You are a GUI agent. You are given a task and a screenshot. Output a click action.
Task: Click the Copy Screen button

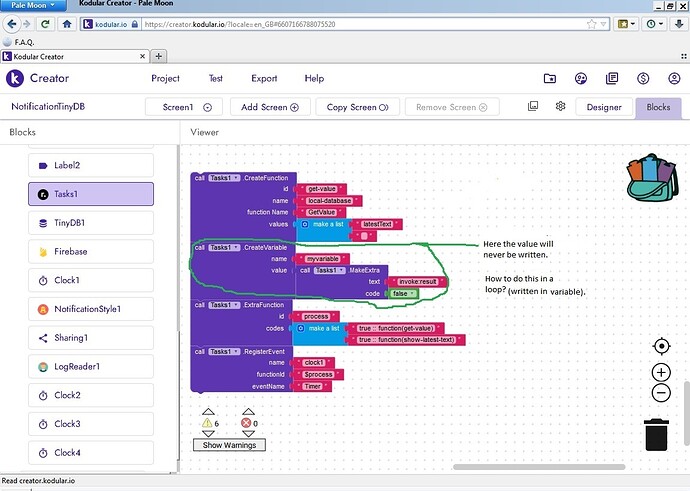(x=357, y=107)
